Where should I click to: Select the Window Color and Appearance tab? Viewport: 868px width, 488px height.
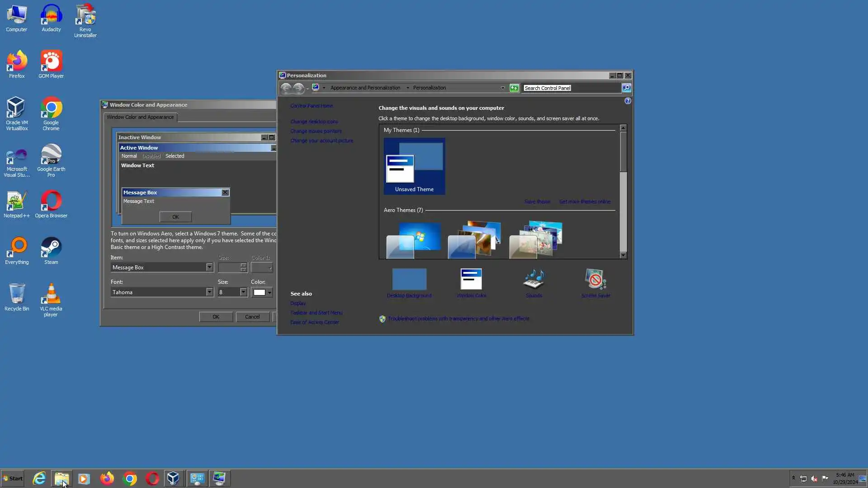pos(140,117)
